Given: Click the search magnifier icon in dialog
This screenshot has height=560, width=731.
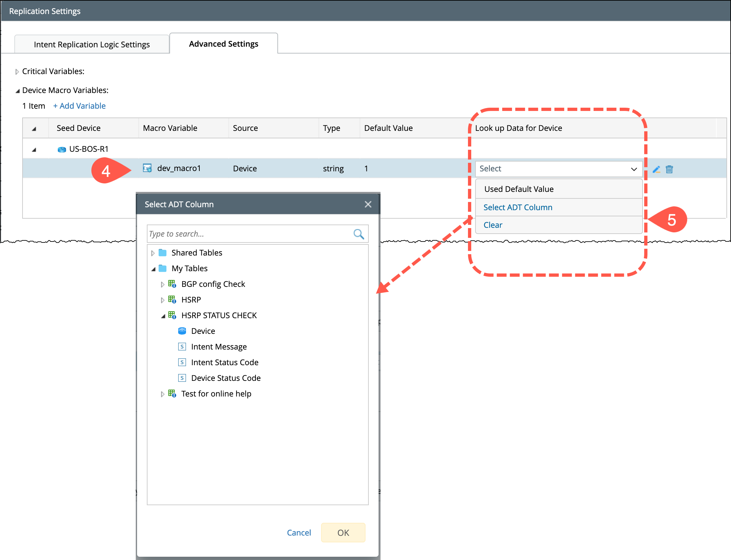Looking at the screenshot, I should point(358,234).
